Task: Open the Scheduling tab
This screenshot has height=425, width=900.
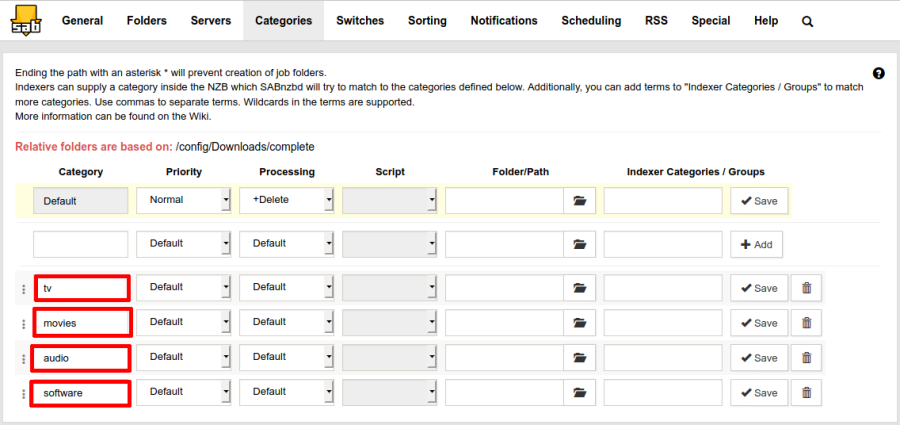Action: point(590,21)
